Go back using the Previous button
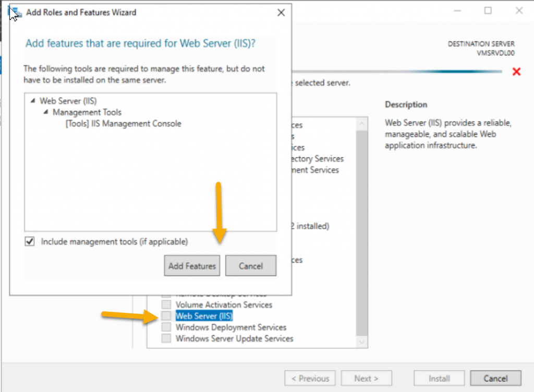 [310, 378]
